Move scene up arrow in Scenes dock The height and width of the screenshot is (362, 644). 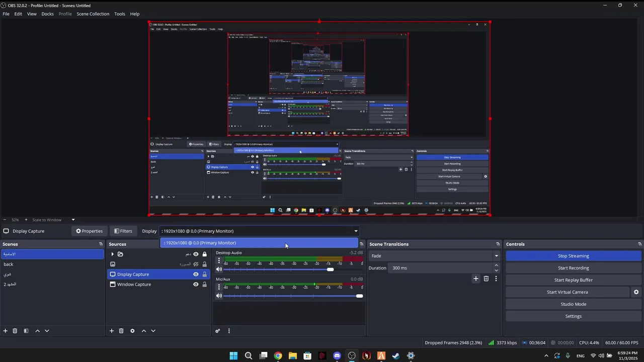(37, 331)
